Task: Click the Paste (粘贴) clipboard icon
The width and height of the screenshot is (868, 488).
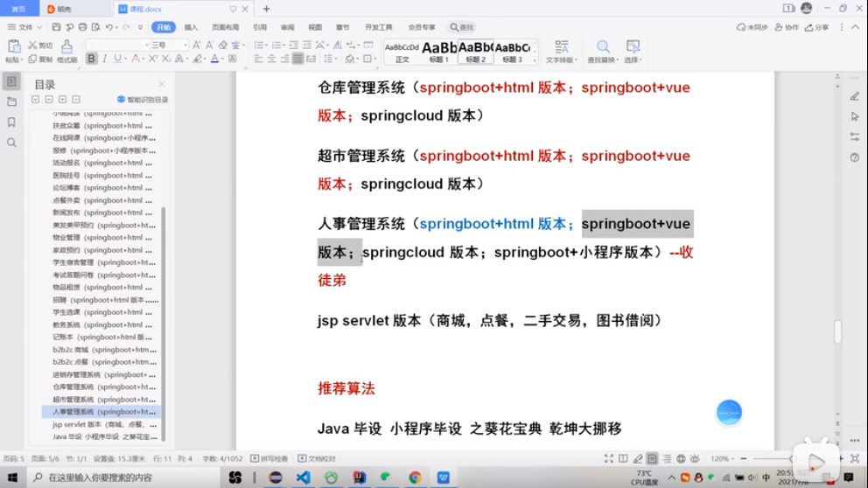Action: (x=13, y=46)
